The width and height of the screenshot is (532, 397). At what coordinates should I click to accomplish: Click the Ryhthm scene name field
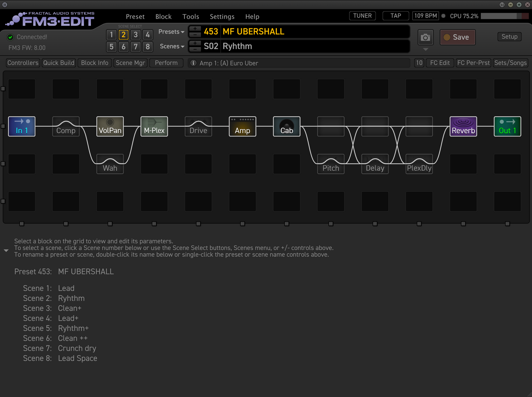316,46
